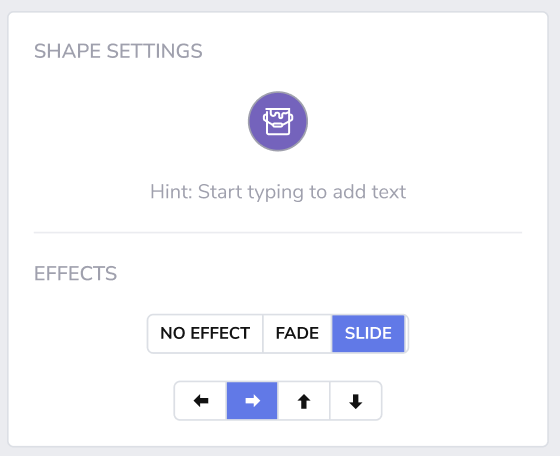Open the paint bucket fill color picker
The image size is (560, 456).
[278, 121]
